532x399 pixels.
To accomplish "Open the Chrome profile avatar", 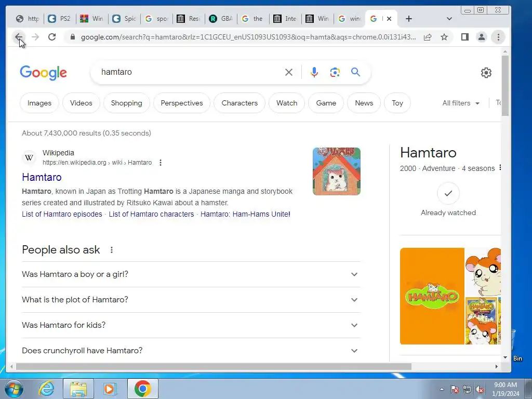I will pyautogui.click(x=482, y=37).
